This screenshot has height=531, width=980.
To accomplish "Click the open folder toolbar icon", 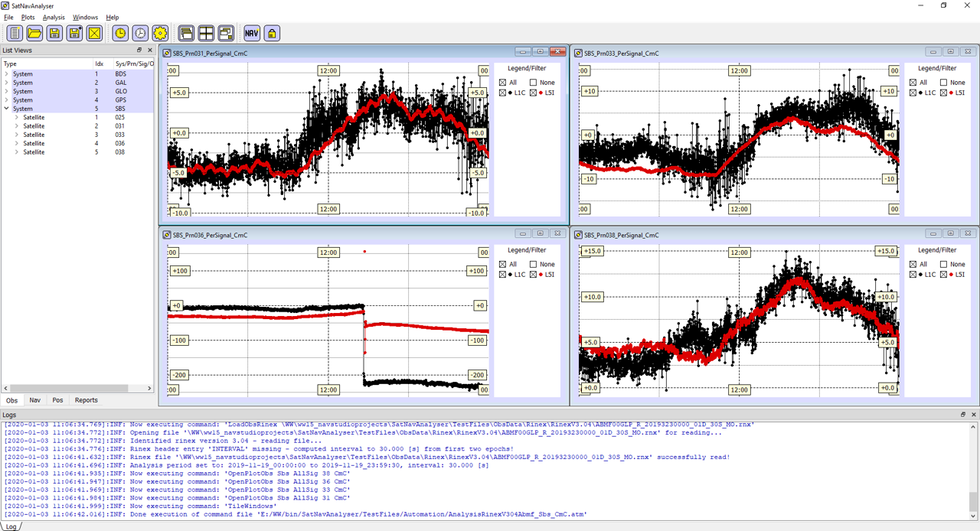I will click(x=34, y=33).
